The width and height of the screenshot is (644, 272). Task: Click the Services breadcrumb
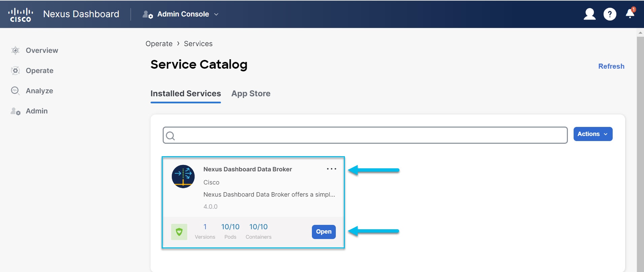[198, 44]
